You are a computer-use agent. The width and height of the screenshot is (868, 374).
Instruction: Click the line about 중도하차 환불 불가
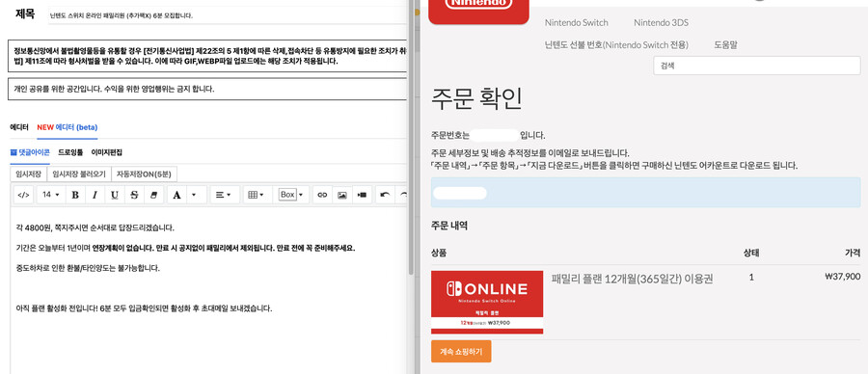click(x=88, y=268)
